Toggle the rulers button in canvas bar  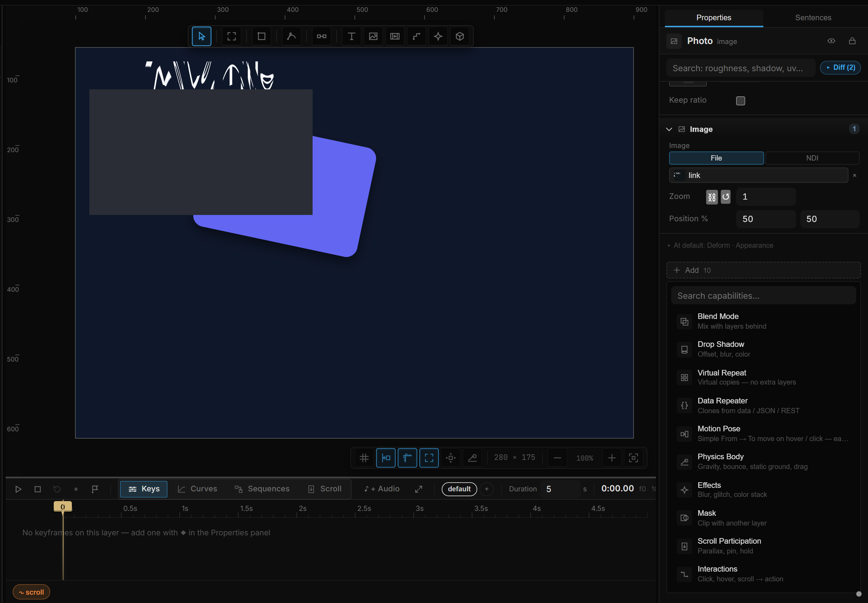[407, 458]
